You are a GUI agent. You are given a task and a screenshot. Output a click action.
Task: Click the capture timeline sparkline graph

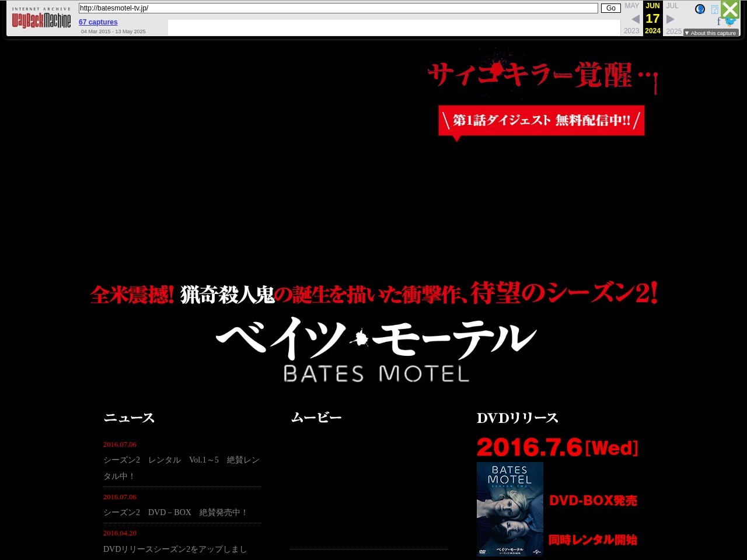coord(394,27)
